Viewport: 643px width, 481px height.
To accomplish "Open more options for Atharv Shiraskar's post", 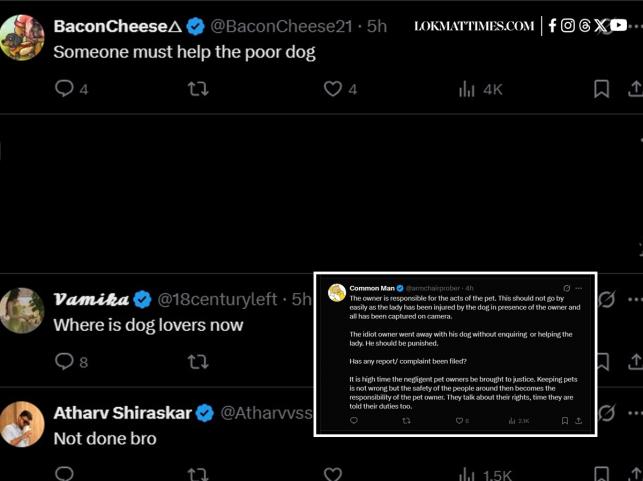I will (634, 413).
